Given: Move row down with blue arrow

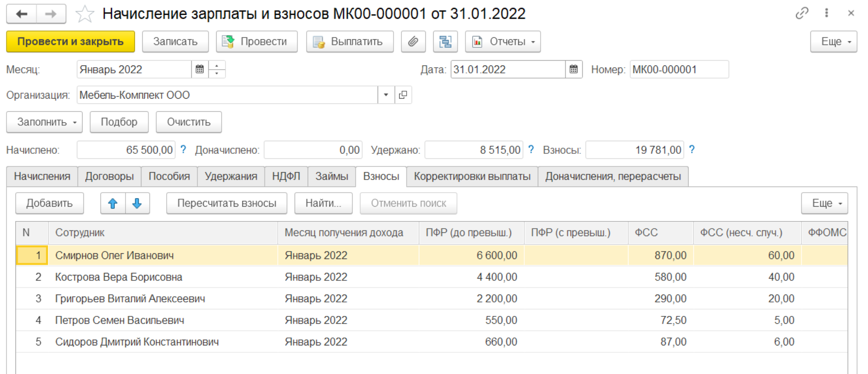Looking at the screenshot, I should (x=137, y=203).
